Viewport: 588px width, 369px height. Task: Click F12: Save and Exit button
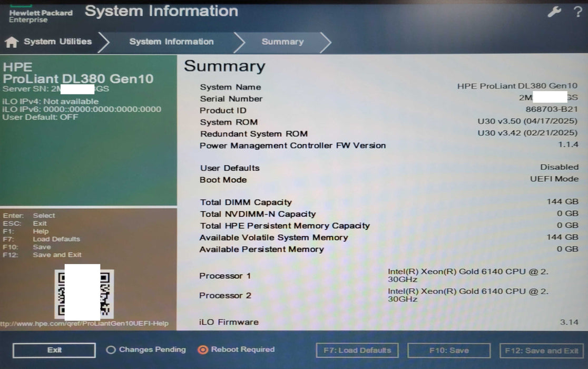[x=542, y=351]
